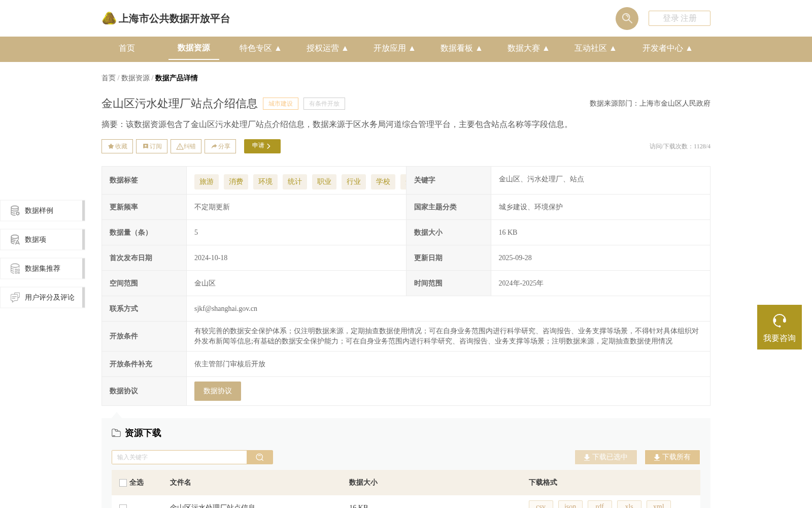Expand the 数据大赛 menu
Image resolution: width=812 pixels, height=508 pixels.
[x=528, y=48]
